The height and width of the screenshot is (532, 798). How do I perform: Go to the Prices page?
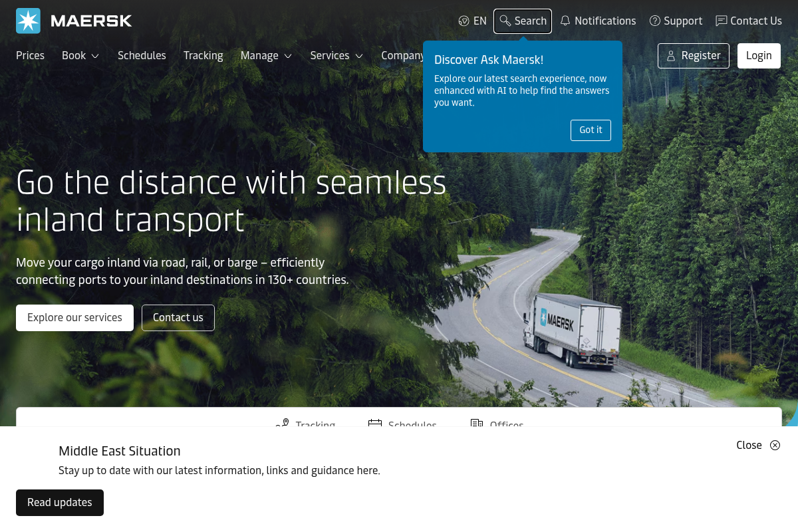[x=30, y=56]
